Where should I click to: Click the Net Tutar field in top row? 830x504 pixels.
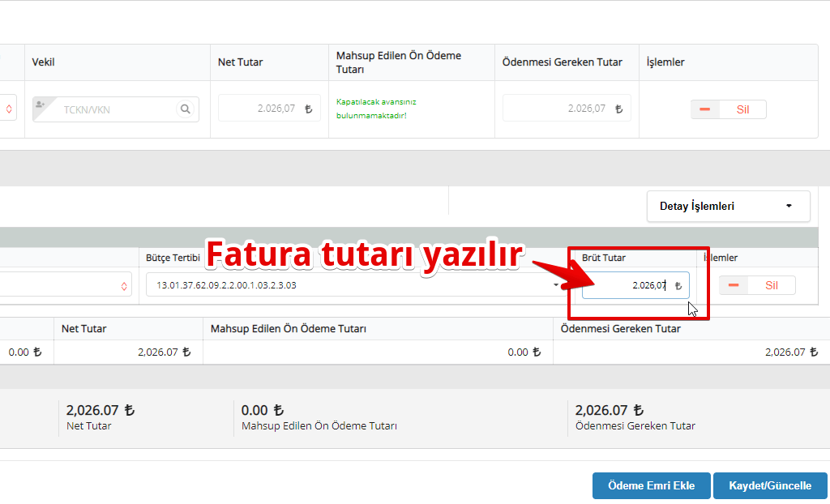[x=269, y=109]
